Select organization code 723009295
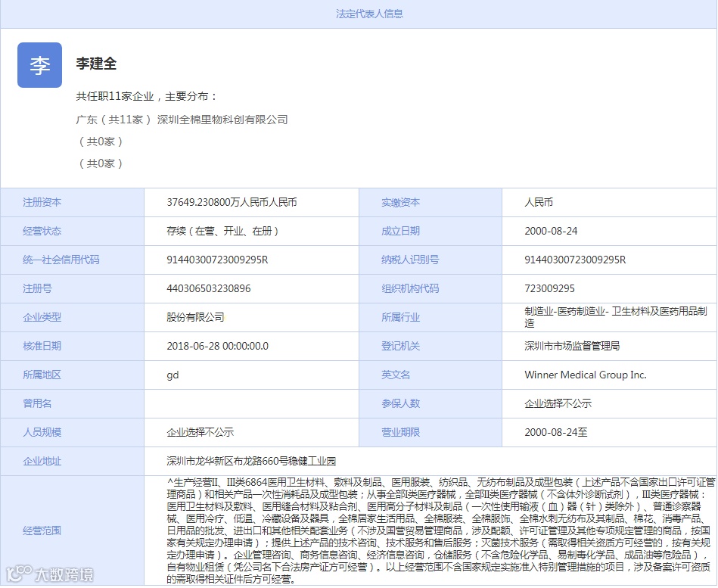The height and width of the screenshot is (588, 718). coord(549,288)
